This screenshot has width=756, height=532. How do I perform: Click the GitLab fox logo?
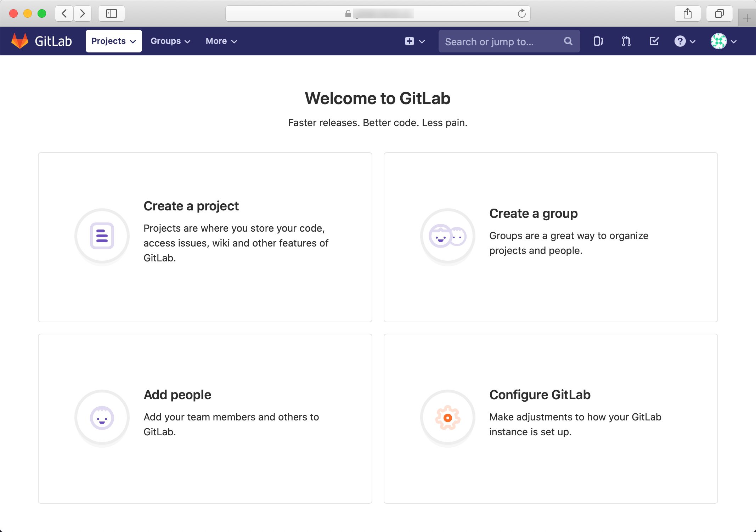click(20, 41)
